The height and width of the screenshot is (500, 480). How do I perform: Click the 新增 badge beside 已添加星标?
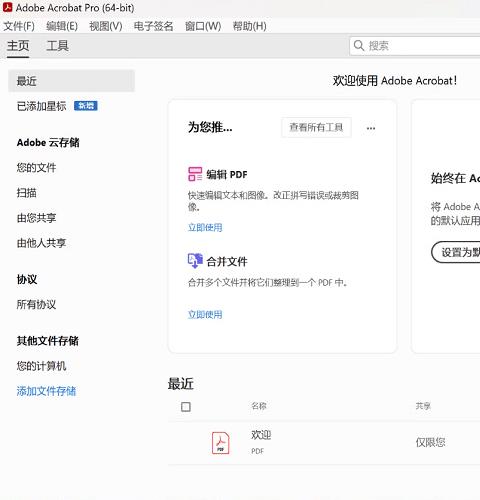[86, 106]
